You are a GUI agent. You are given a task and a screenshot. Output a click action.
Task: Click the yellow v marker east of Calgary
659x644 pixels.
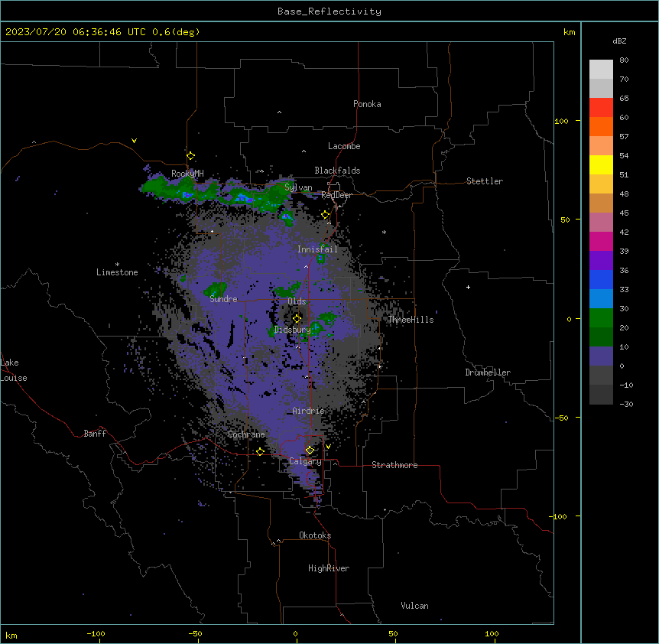[328, 447]
